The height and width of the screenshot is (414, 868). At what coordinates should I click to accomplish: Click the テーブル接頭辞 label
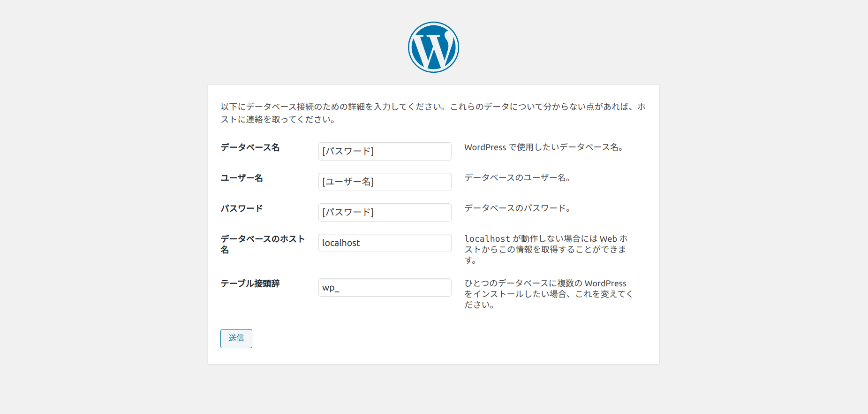250,284
